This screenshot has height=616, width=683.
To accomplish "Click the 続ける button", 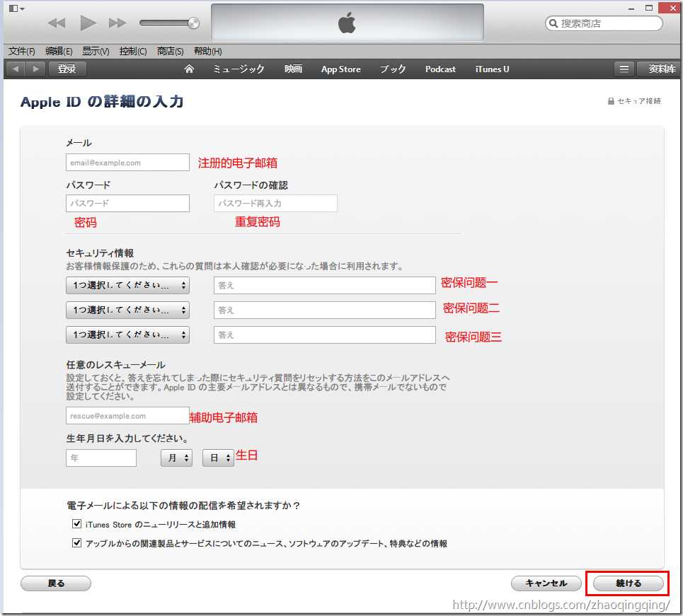I will pyautogui.click(x=627, y=583).
